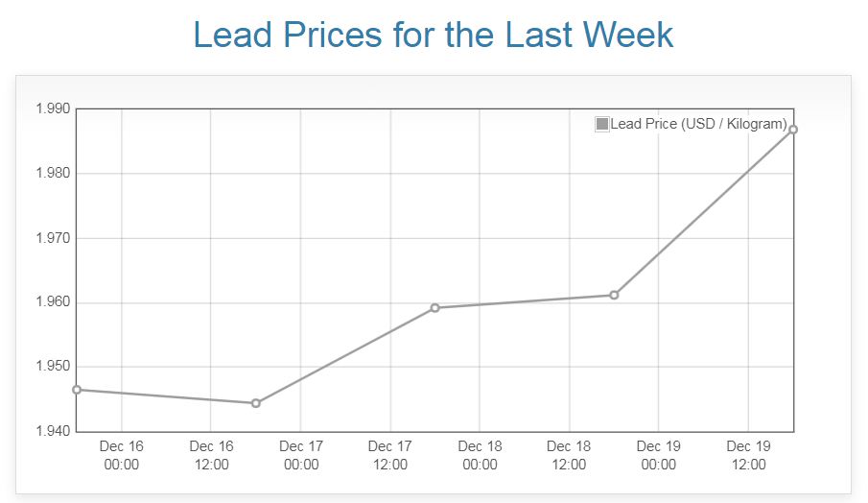Click the 1.970 y-axis label

pyautogui.click(x=53, y=238)
